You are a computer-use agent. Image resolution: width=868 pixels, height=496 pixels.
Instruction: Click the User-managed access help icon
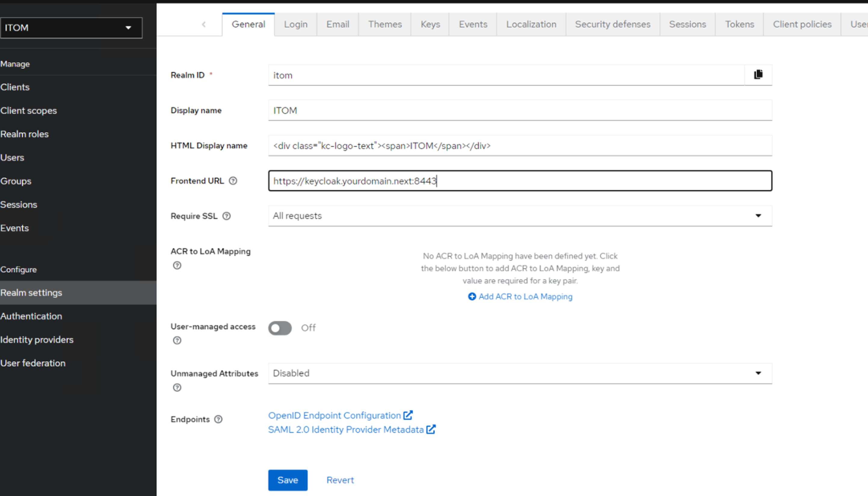coord(177,340)
